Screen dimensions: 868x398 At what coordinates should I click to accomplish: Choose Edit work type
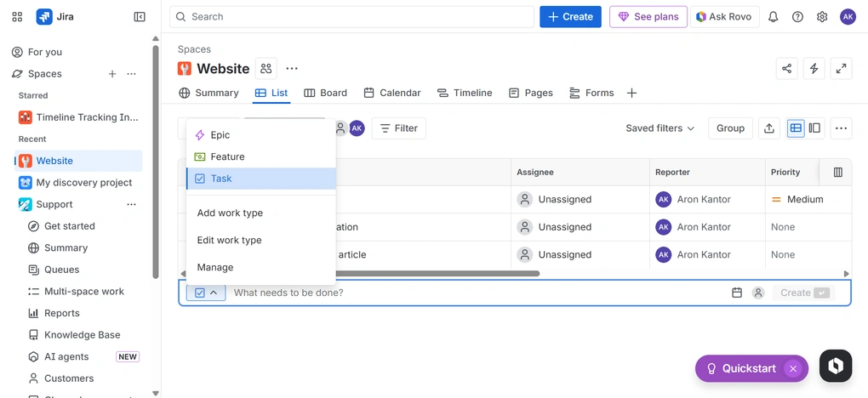pyautogui.click(x=261, y=240)
